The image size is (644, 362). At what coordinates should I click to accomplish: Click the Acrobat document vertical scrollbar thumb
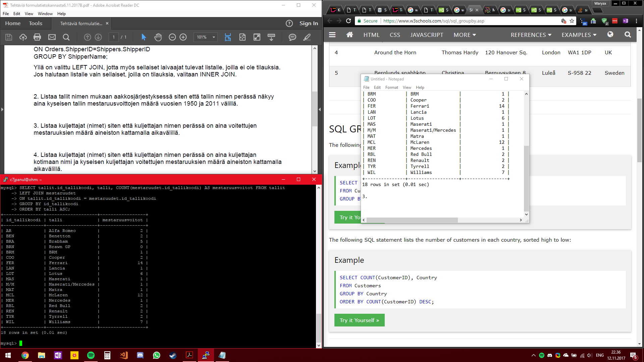(315, 109)
